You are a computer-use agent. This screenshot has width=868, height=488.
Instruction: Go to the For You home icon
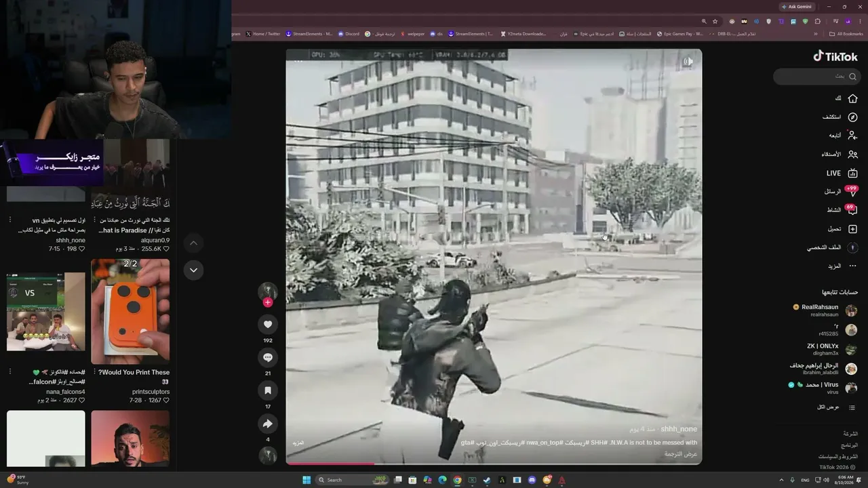[x=852, y=98]
